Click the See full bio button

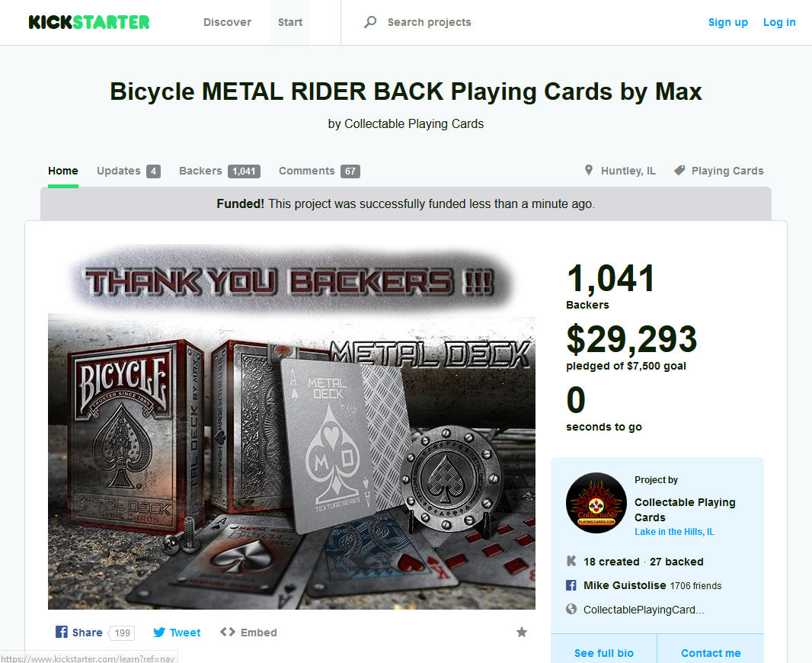click(x=604, y=652)
